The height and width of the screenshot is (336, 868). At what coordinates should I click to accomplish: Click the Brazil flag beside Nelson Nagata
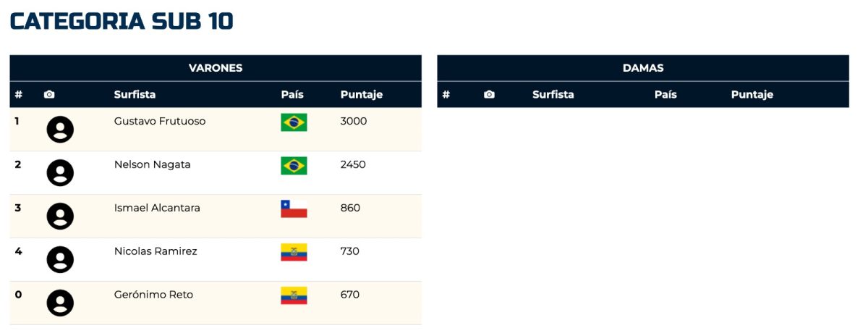[294, 166]
